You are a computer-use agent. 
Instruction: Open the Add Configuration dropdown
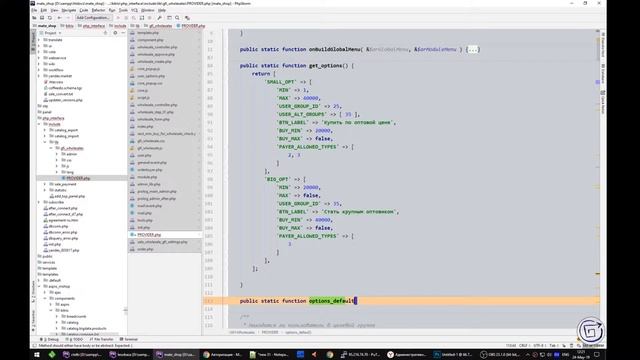[93, 18]
